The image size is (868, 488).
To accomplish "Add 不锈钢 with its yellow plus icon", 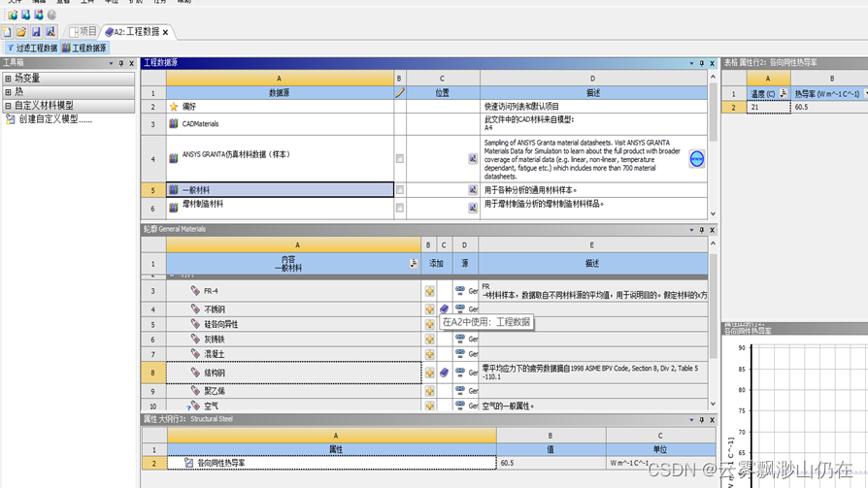I will (429, 309).
